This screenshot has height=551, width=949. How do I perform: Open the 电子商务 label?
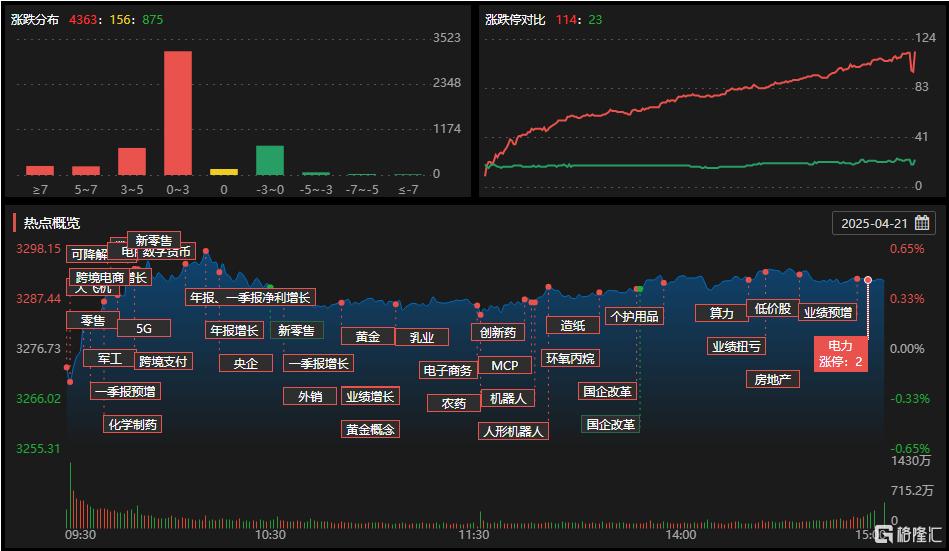click(448, 370)
